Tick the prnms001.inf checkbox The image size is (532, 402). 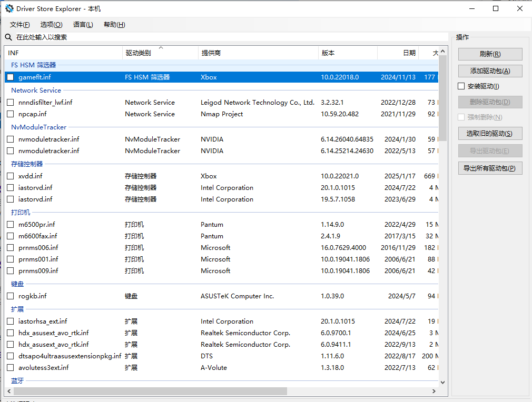(11, 259)
